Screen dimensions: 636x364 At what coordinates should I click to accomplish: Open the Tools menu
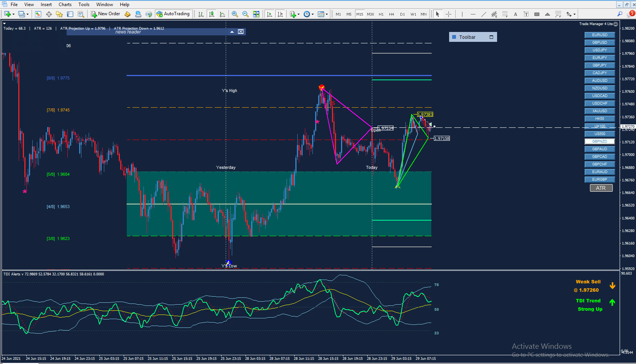[84, 5]
